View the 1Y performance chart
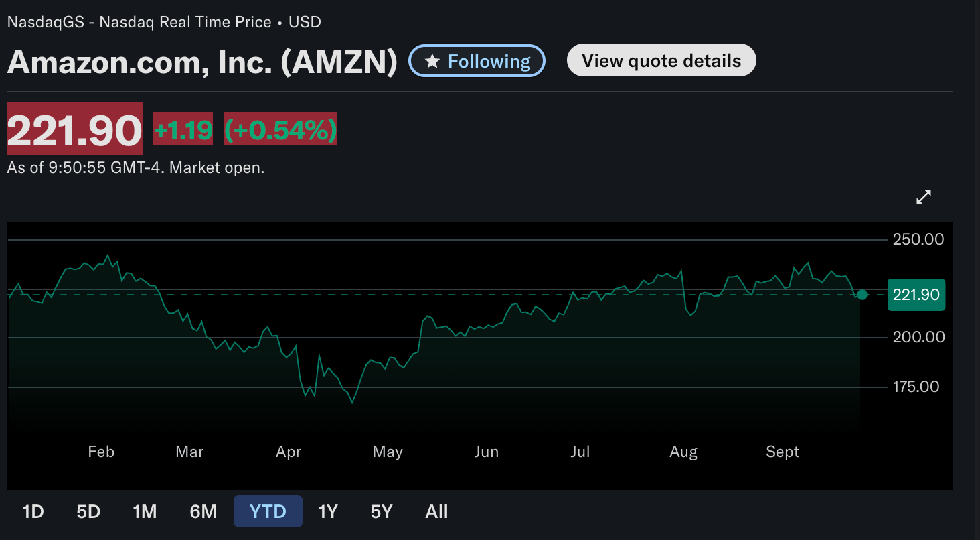Viewport: 980px width, 540px height. click(x=327, y=511)
